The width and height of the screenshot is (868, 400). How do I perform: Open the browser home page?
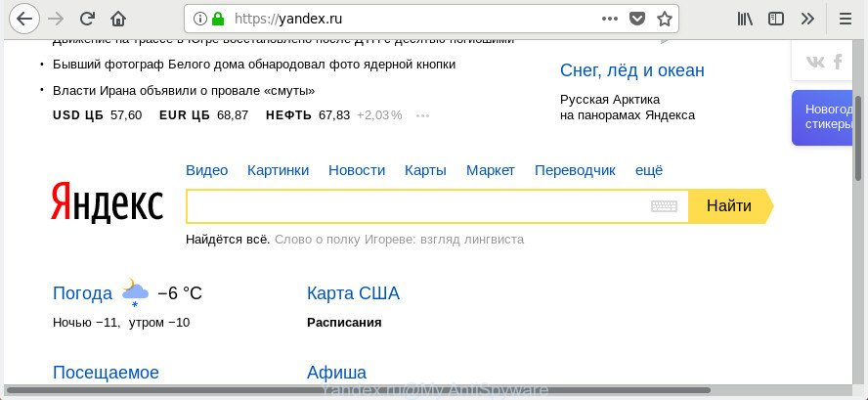coord(118,20)
